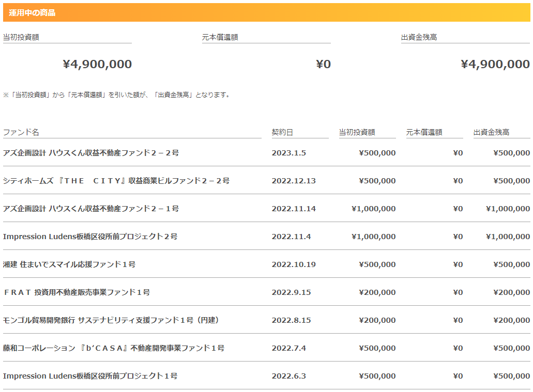Click the explanatory note about 出資金残高

tap(117, 95)
